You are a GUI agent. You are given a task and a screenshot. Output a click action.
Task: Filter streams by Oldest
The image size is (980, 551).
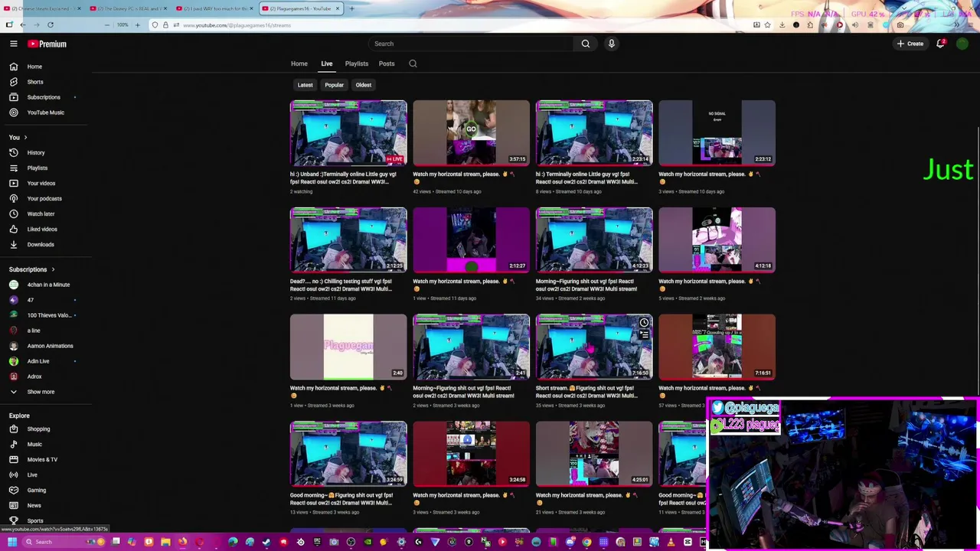364,85
